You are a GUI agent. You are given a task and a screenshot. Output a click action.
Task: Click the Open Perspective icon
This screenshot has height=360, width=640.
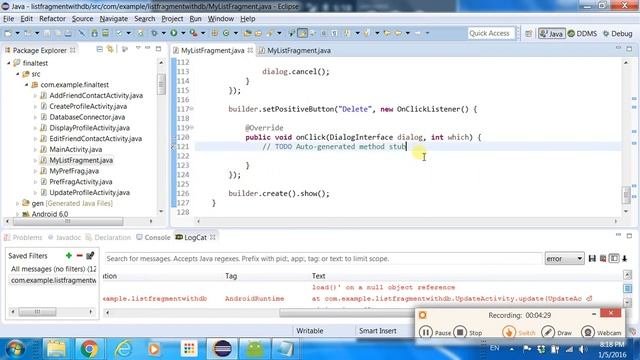point(529,33)
